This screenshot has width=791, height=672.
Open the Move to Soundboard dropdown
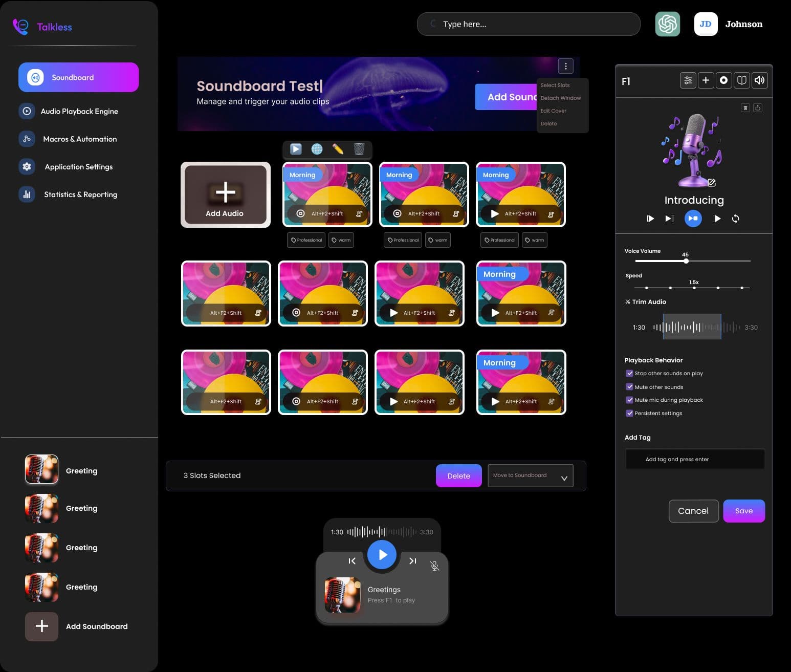(530, 475)
